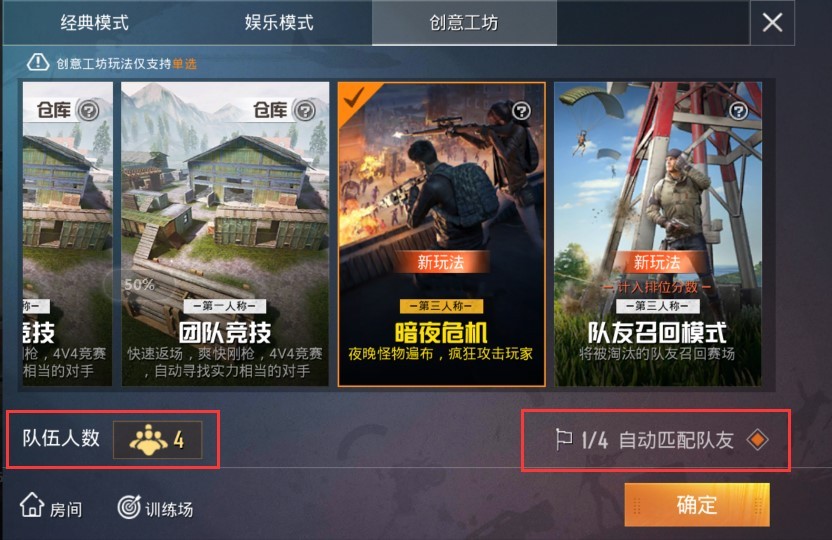
Task: Select the 队友召回模式 mode card
Action: pyautogui.click(x=658, y=234)
